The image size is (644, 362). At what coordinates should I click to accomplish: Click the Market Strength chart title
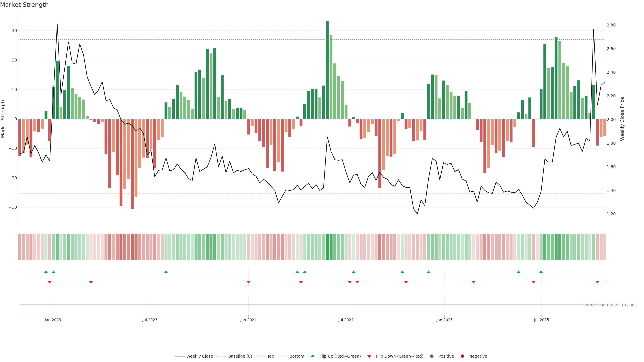(x=24, y=5)
